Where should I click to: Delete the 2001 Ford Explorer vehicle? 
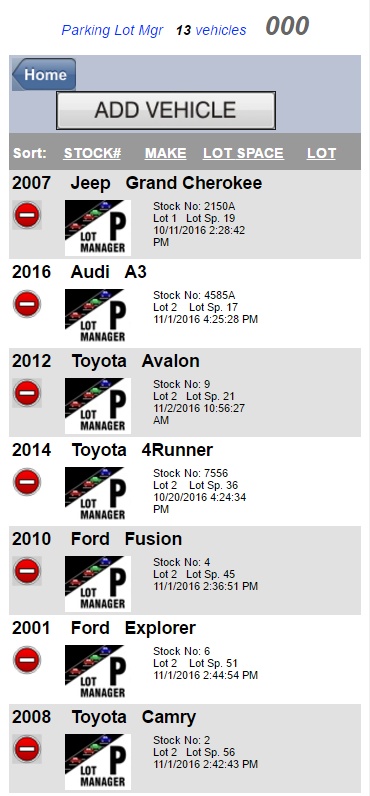point(27,660)
